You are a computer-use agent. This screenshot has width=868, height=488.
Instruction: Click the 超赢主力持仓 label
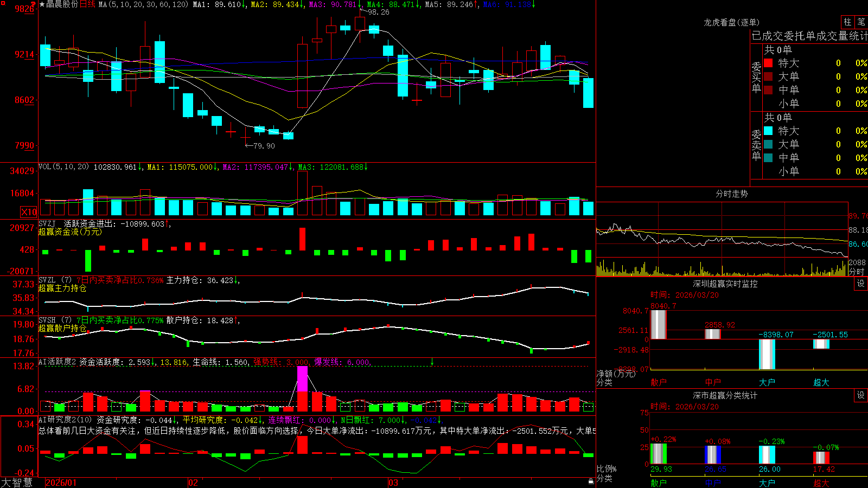pyautogui.click(x=62, y=288)
